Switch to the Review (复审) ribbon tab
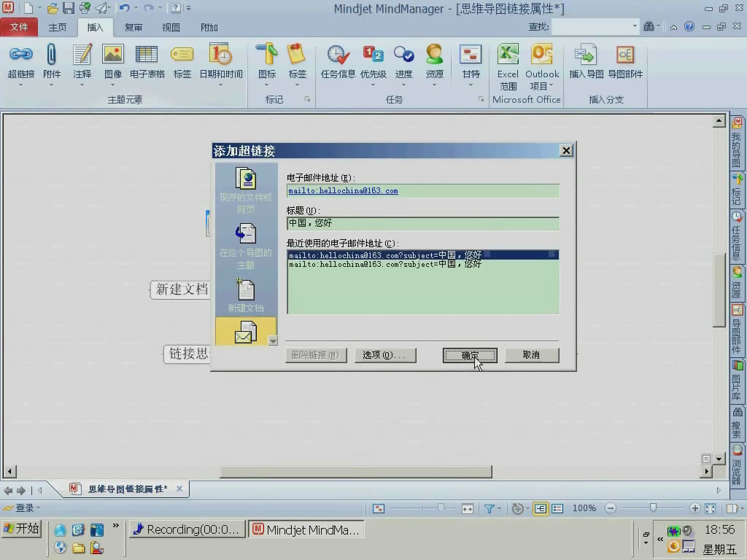Image resolution: width=747 pixels, height=560 pixels. click(x=133, y=27)
